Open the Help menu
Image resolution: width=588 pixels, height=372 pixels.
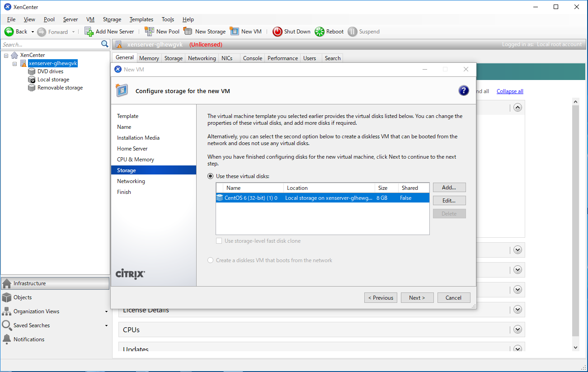coord(188,19)
